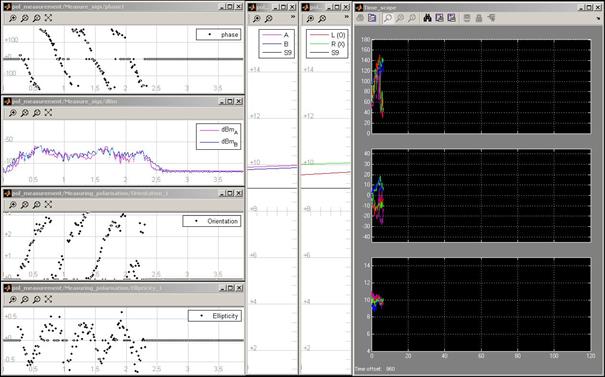Expand the toolbar overflow chevron in A/B/S9 window
Screen dimensions: 605x377
tap(293, 17)
